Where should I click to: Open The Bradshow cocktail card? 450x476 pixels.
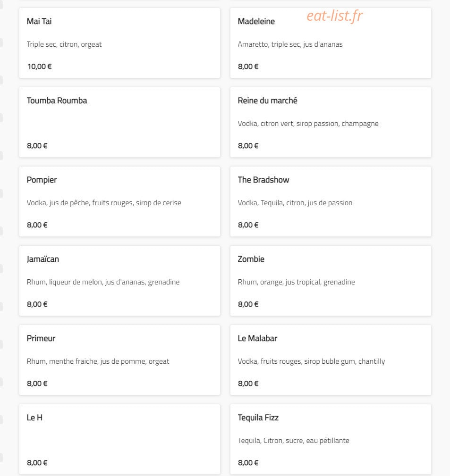(331, 201)
